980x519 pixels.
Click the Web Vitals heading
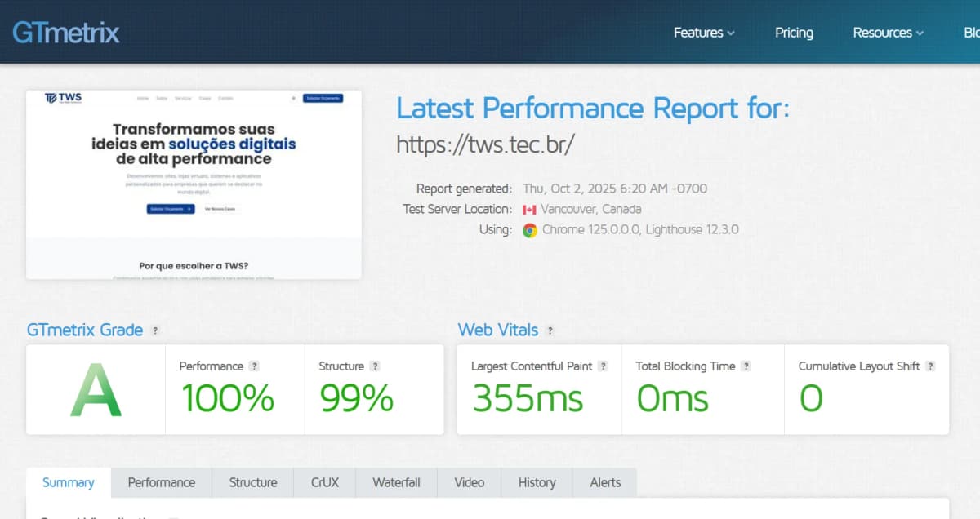(x=498, y=330)
